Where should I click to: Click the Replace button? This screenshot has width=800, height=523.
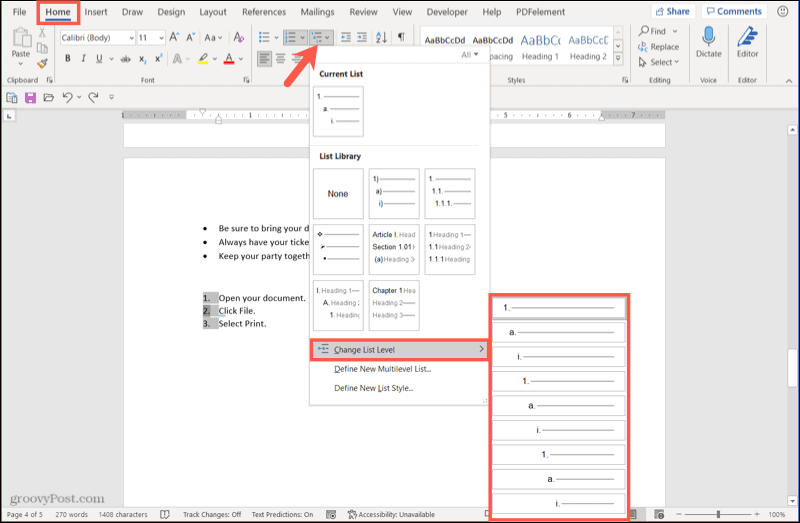point(659,47)
